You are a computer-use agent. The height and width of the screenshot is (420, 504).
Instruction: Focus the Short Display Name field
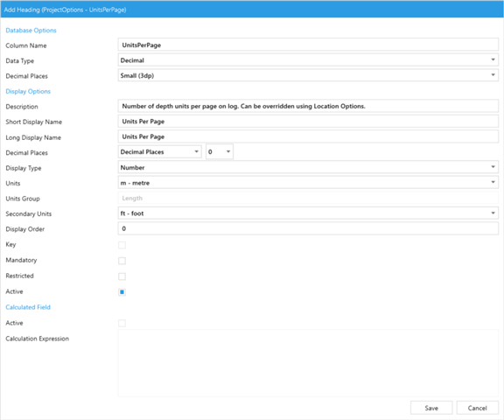click(308, 122)
